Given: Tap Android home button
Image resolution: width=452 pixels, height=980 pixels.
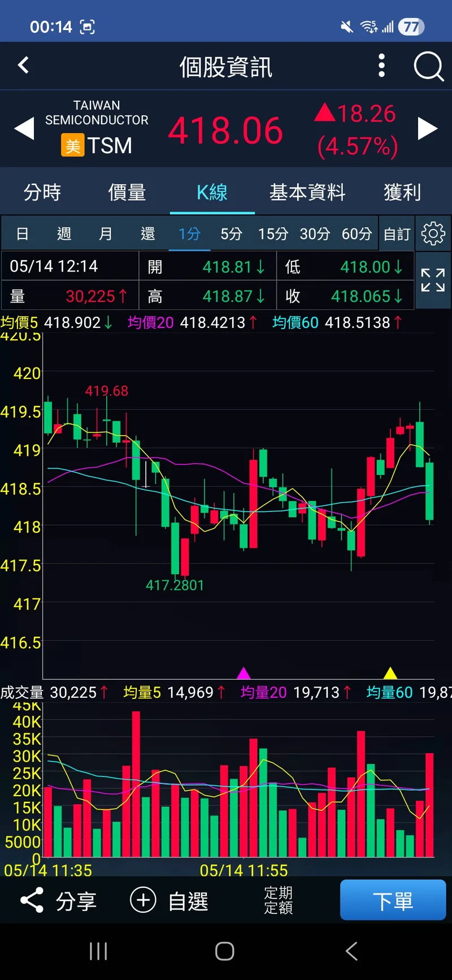Looking at the screenshot, I should (x=225, y=951).
